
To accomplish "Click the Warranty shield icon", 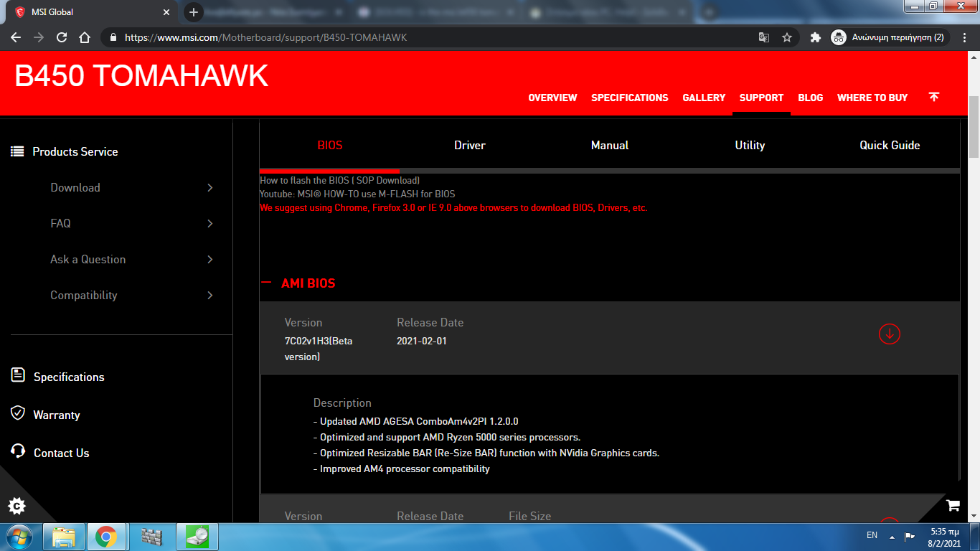I will pos(18,413).
